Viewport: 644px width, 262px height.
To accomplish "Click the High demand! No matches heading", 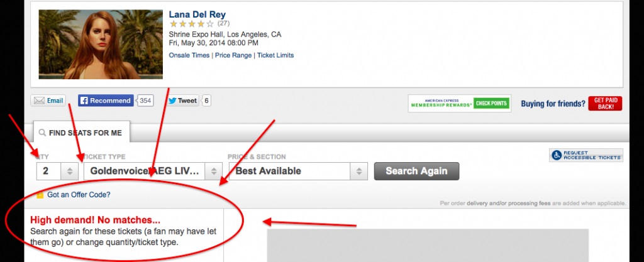I will [x=96, y=220].
